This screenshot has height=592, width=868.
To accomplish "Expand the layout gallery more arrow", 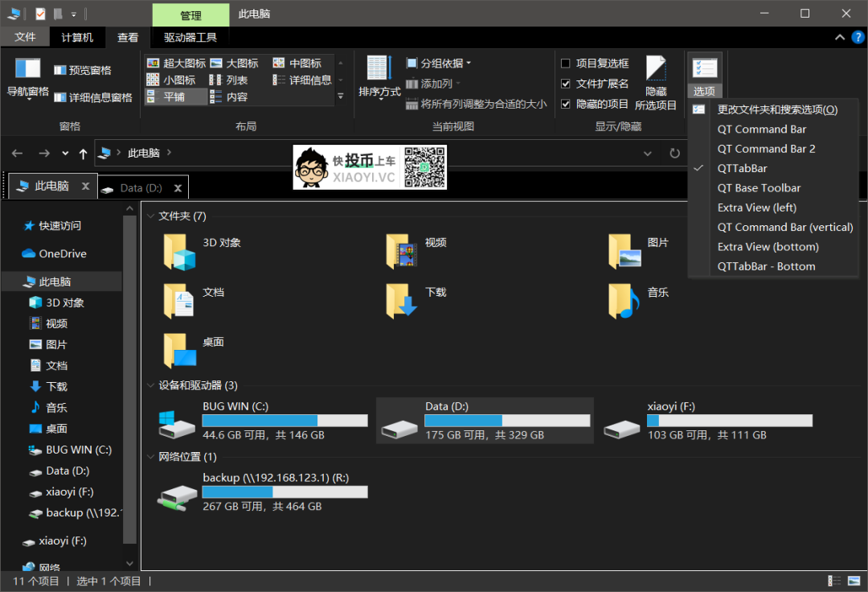I will tap(341, 97).
